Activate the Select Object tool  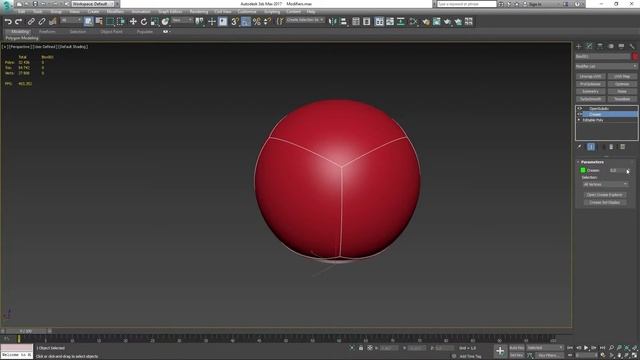click(89, 22)
